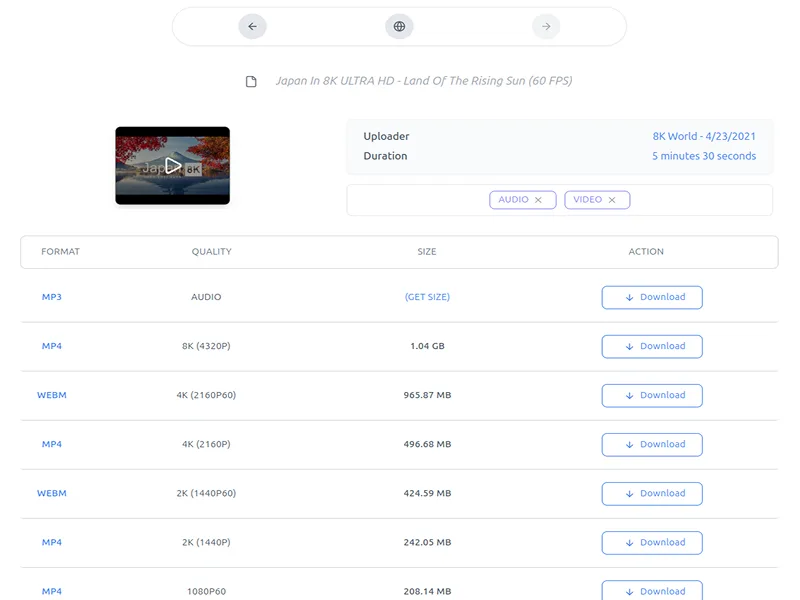
Task: Click the video title text
Action: (424, 81)
